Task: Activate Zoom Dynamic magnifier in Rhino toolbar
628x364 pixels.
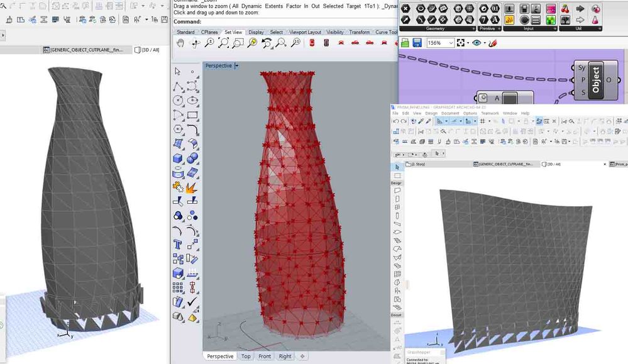Action: click(x=209, y=43)
